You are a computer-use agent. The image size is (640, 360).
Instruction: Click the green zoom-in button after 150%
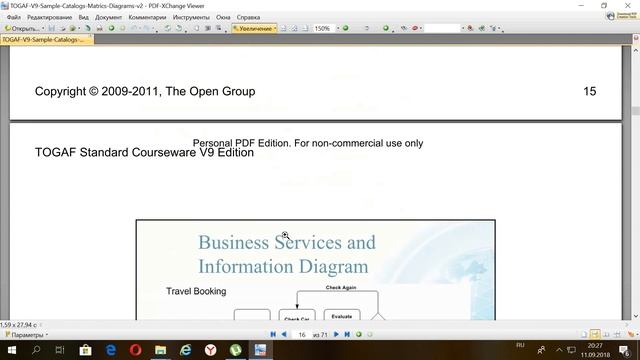pyautogui.click(x=345, y=28)
